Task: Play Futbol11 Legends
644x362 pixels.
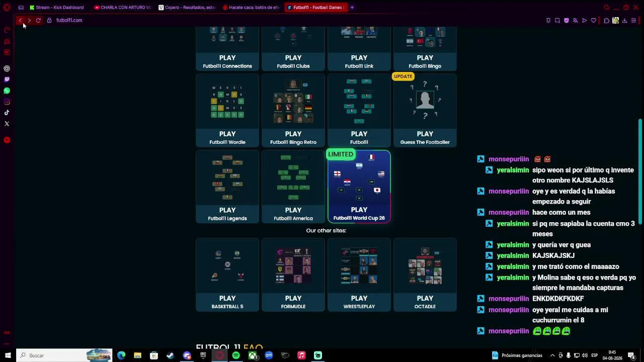Action: point(227,187)
